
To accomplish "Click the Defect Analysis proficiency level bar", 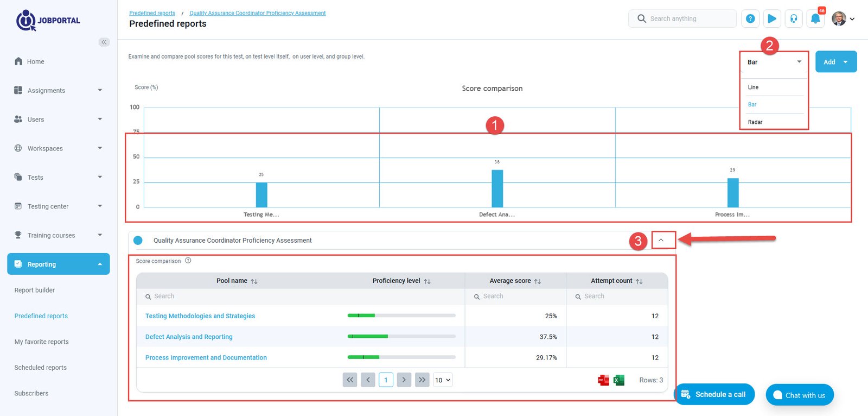I will [401, 337].
